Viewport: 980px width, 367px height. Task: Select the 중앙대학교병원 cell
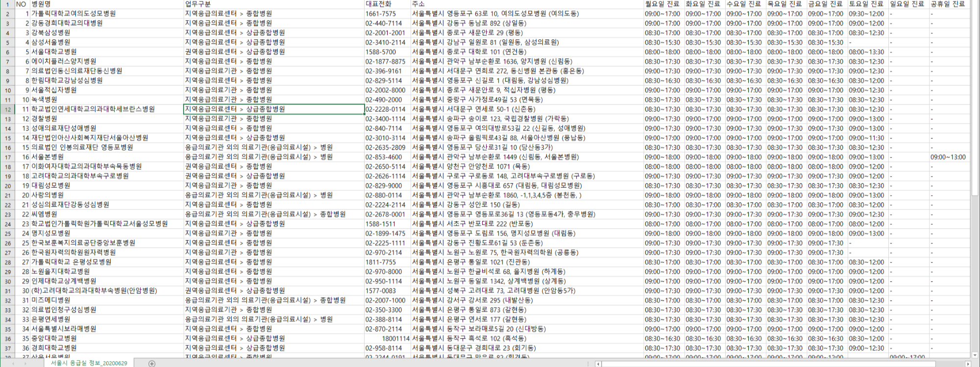[x=107, y=339]
